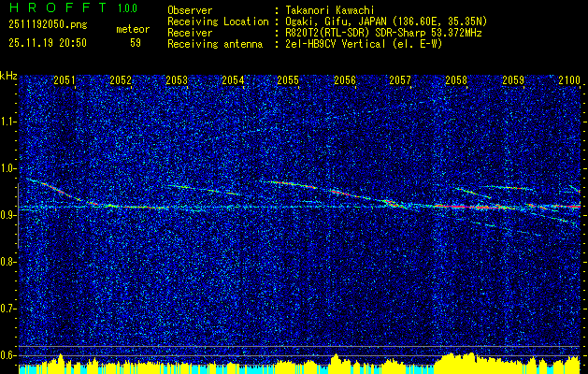Click the 2100 time marker
Image resolution: width=588 pixels, height=374 pixels.
569,79
